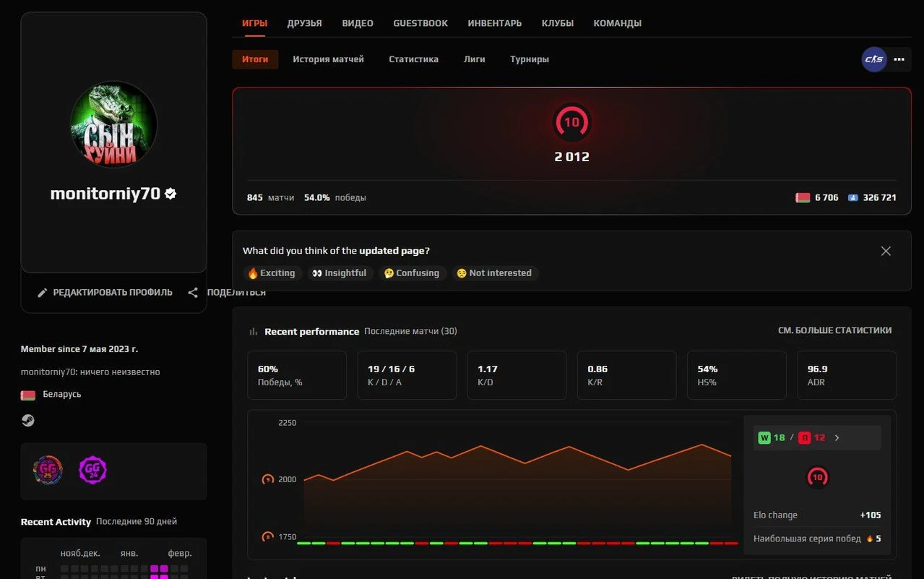Dismiss the updated page feedback banner
Image resolution: width=924 pixels, height=579 pixels.
pyautogui.click(x=886, y=251)
